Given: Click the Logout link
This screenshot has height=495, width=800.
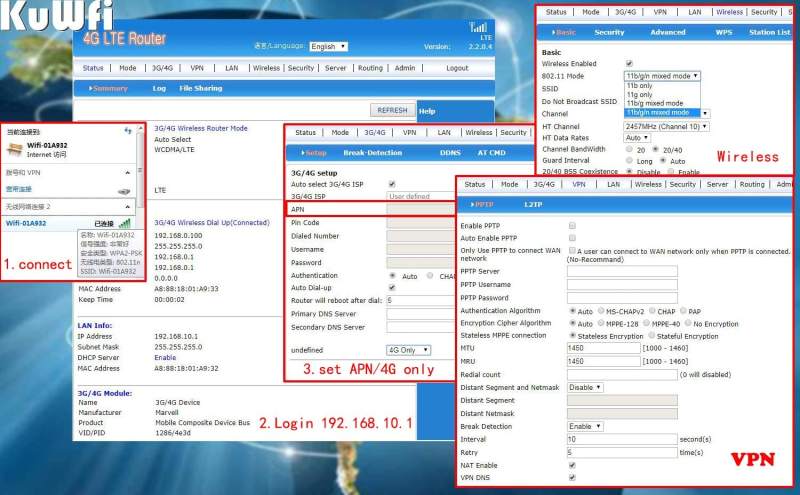Looking at the screenshot, I should pyautogui.click(x=457, y=68).
